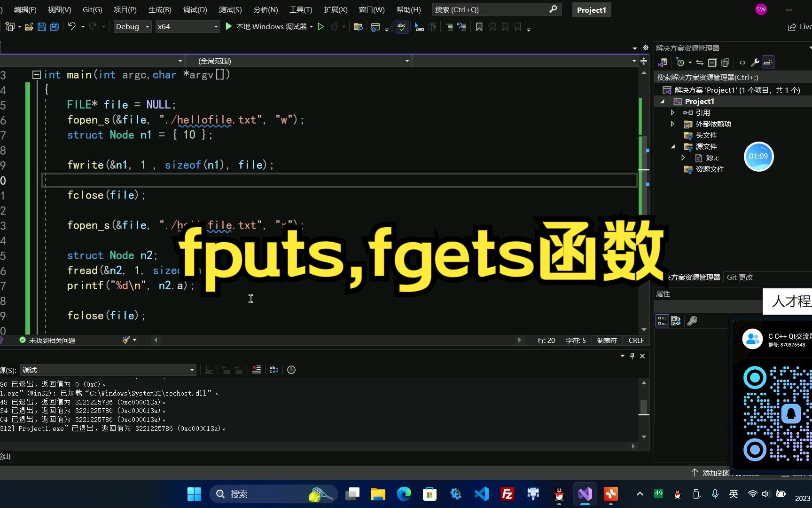Open the code cleanup broom icon
This screenshot has width=812, height=508.
pos(126,340)
